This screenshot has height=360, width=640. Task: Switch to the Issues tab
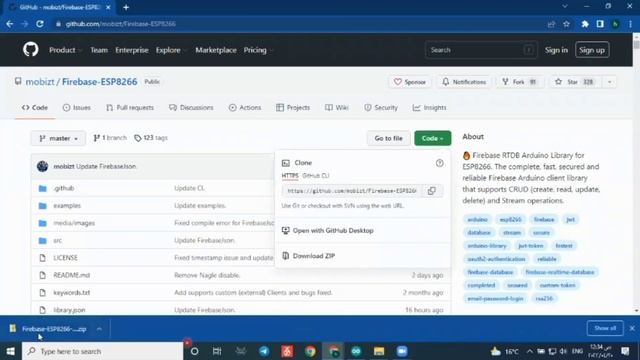[77, 108]
